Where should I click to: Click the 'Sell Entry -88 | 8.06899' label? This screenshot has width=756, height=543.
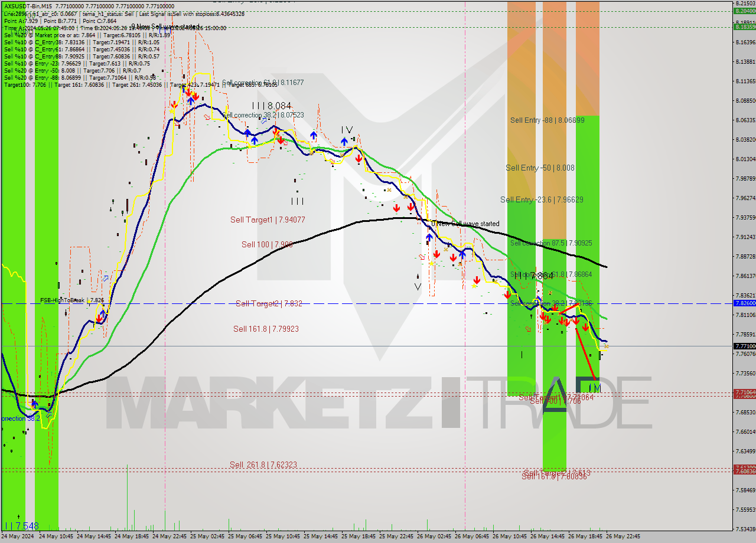pyautogui.click(x=548, y=120)
